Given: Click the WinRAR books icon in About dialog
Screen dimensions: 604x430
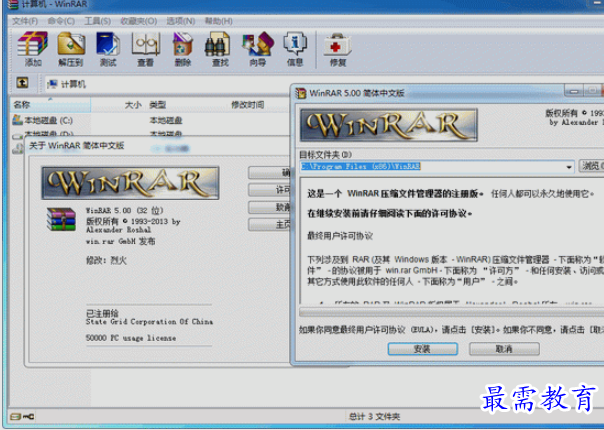Looking at the screenshot, I should point(61,219).
